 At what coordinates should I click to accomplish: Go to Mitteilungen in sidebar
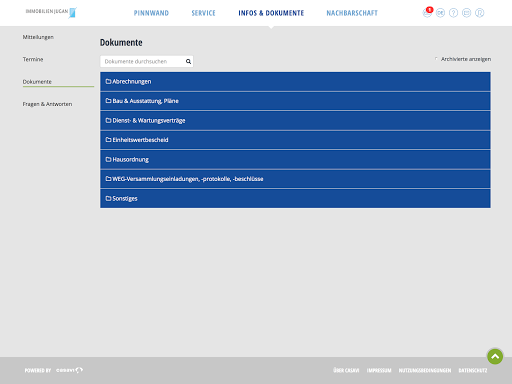point(38,37)
